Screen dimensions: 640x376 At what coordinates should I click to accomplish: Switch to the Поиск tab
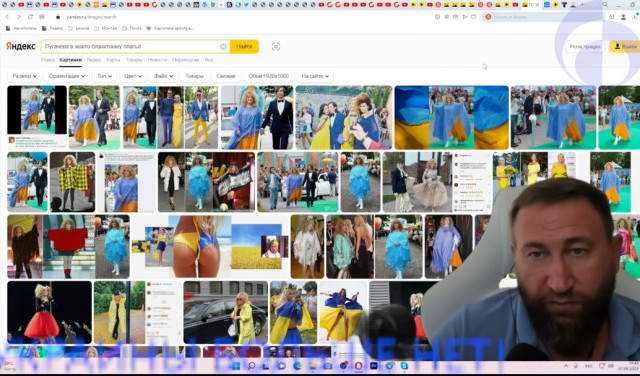tap(48, 60)
